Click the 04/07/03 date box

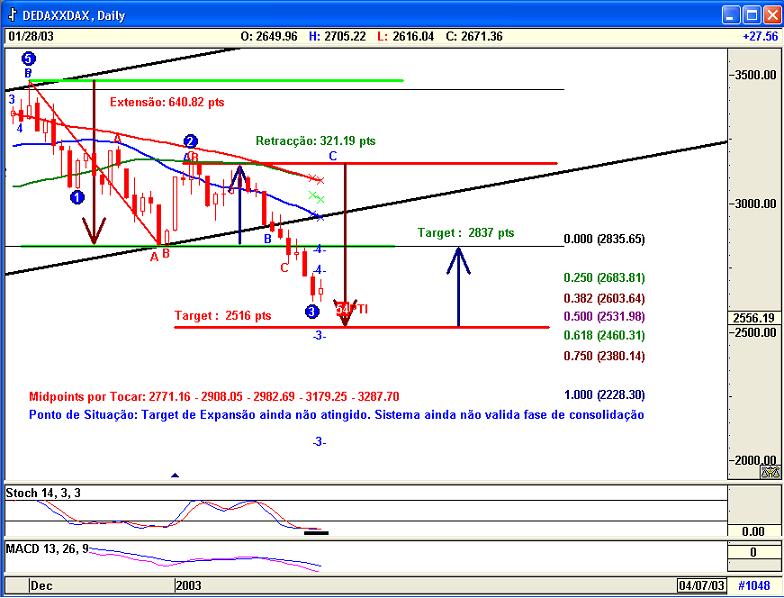(701, 585)
